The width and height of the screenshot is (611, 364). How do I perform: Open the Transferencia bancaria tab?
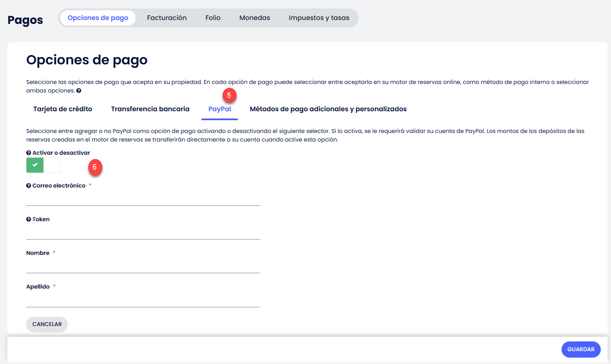coord(150,109)
